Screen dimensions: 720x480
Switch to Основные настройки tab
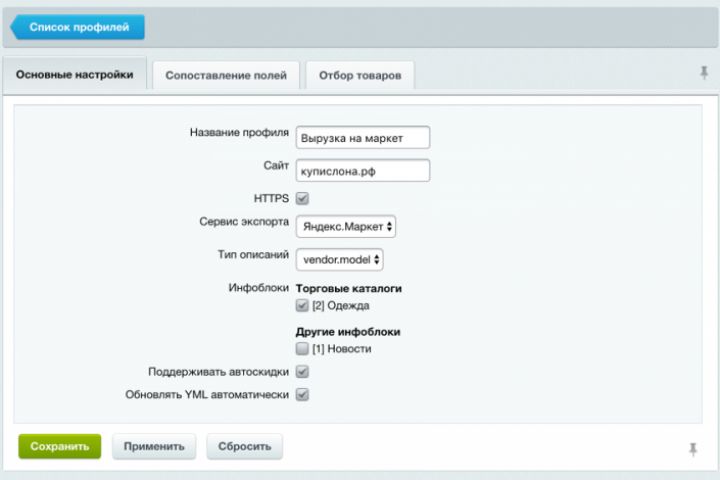tap(75, 75)
